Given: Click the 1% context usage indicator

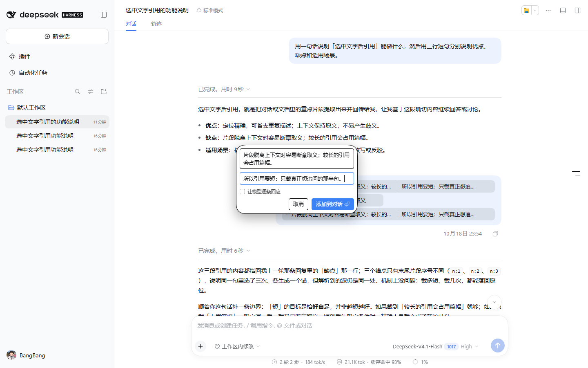Looking at the screenshot, I should coord(420,362).
